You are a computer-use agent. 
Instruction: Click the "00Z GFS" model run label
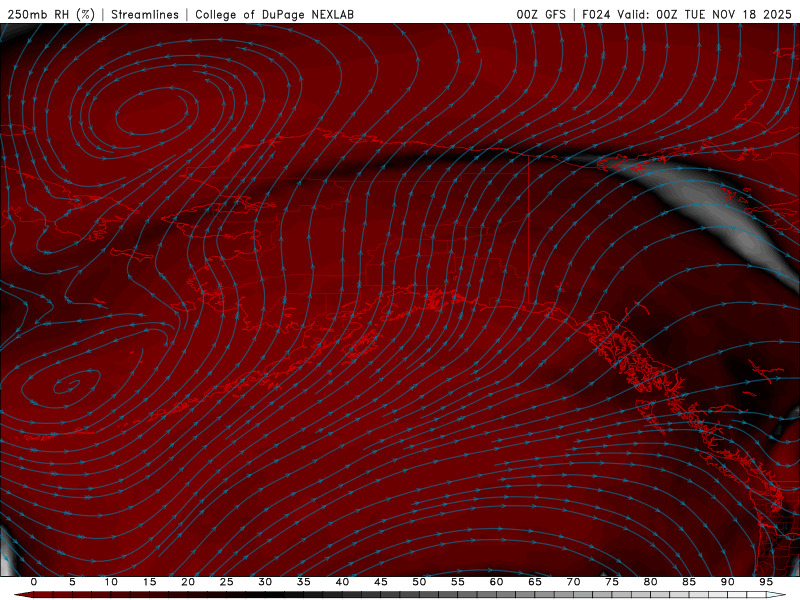click(541, 14)
